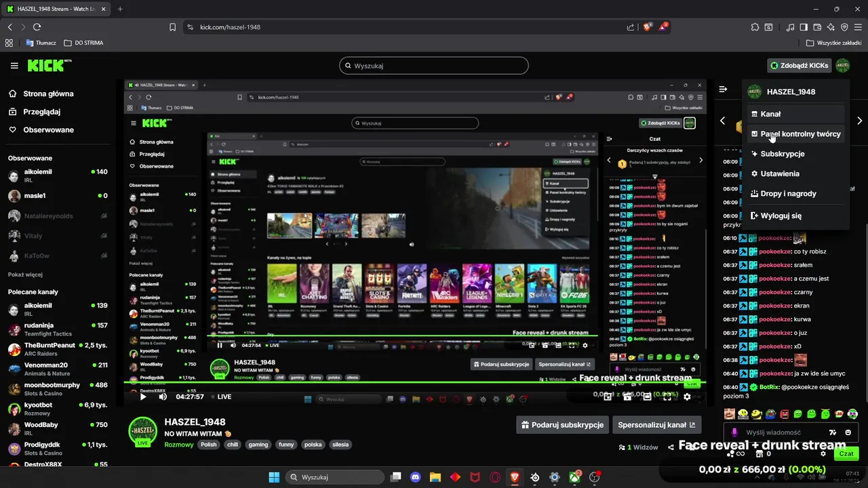Open the Leo AI sparkle icon
Image resolution: width=868 pixels, height=488 pixels.
click(831, 27)
